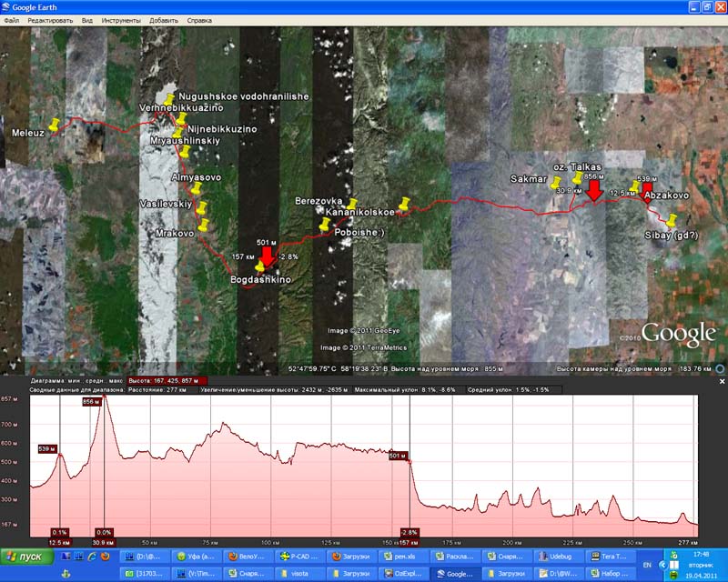Click the Abzakovo placemark pushpin
728x582 pixels.
pyautogui.click(x=634, y=187)
